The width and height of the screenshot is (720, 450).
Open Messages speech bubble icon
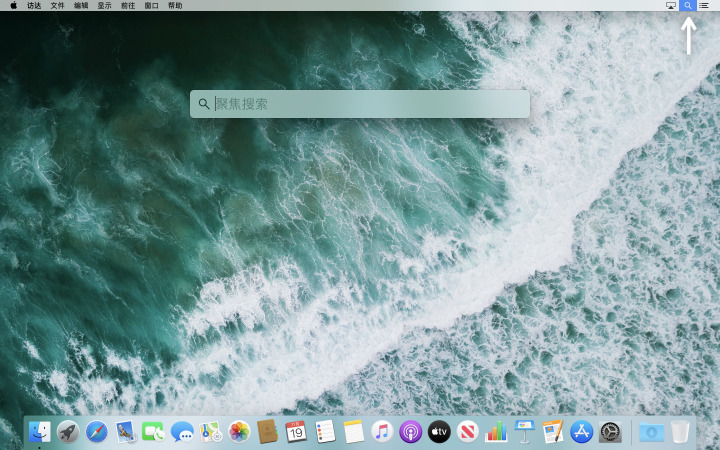[x=182, y=432]
